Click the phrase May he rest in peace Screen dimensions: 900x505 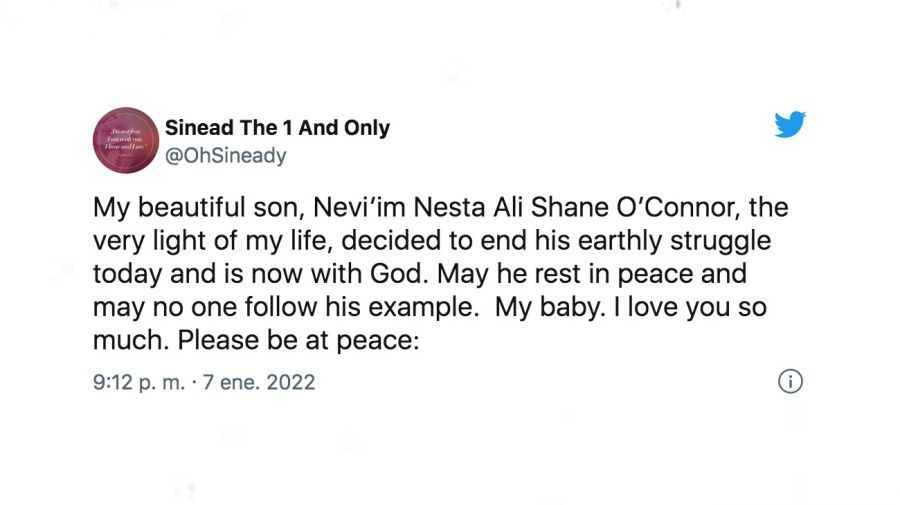pyautogui.click(x=595, y=274)
